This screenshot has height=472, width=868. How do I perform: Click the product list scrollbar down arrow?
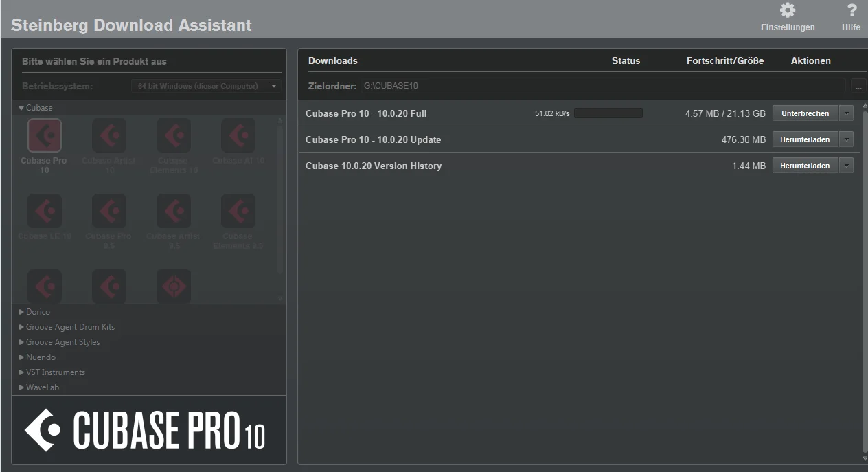(279, 298)
